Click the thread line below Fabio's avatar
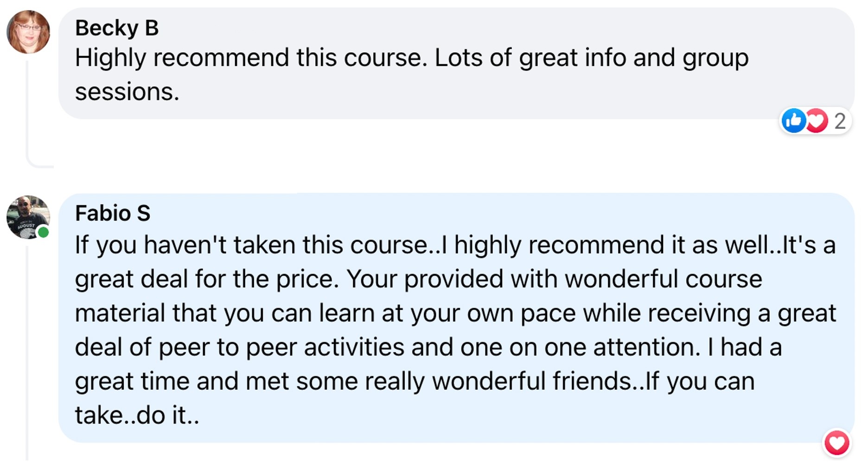This screenshot has height=462, width=868. point(28,353)
